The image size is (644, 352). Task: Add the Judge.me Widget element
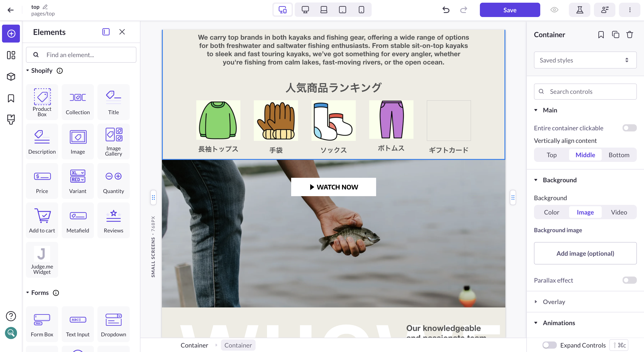[x=42, y=260]
